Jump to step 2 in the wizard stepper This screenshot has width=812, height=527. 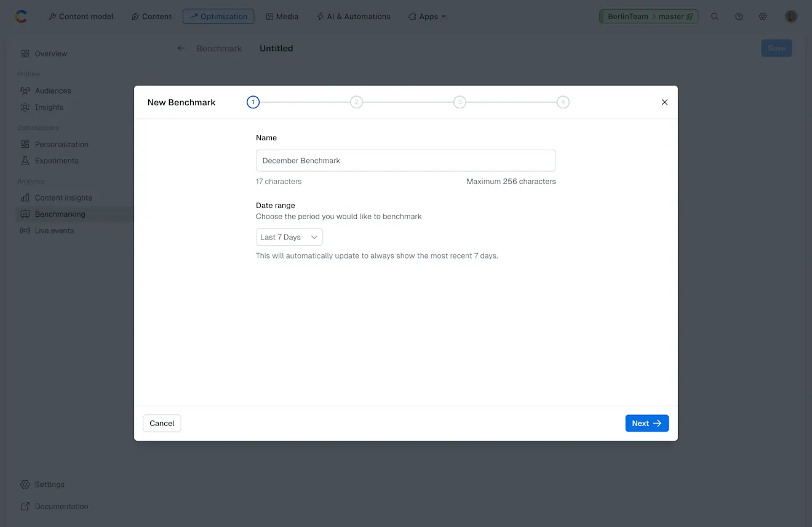356,102
